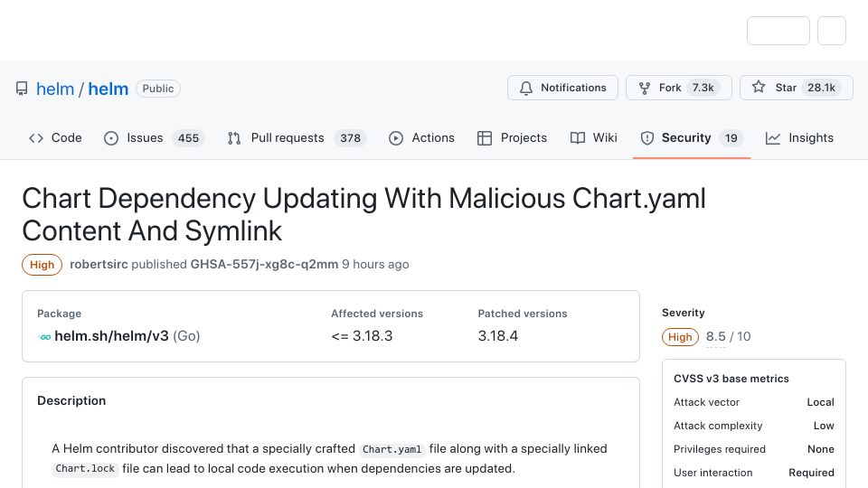Click the Privileges required None value
The image size is (868, 488).
[821, 449]
